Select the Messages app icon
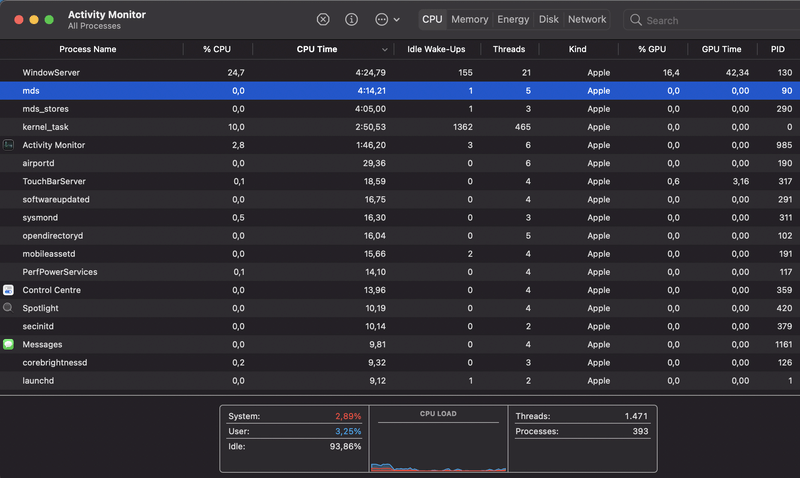The width and height of the screenshot is (800, 478). [x=8, y=344]
